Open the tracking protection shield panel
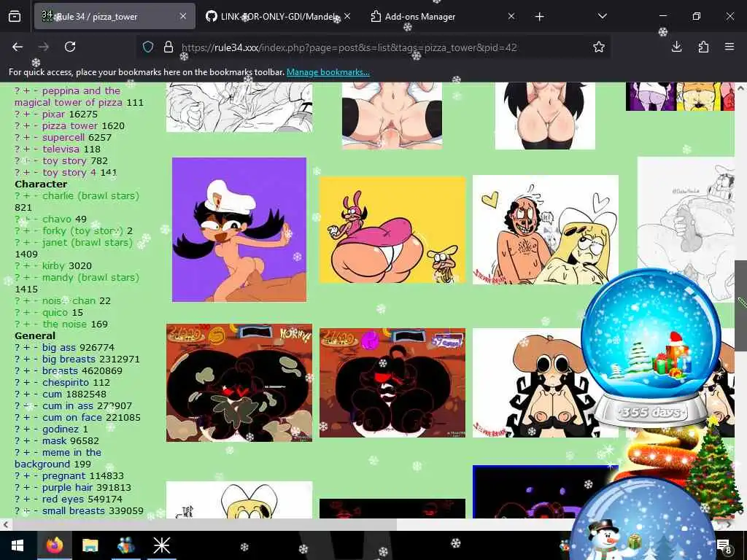 148,47
